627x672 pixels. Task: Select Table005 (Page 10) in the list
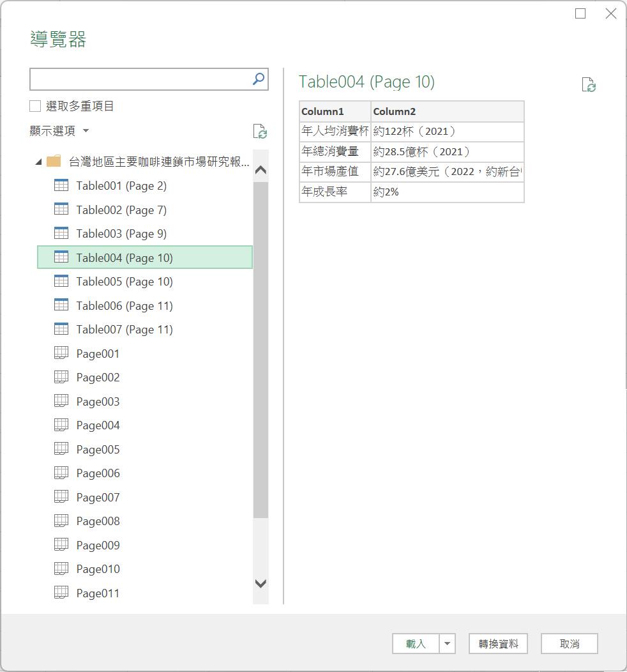click(x=125, y=282)
